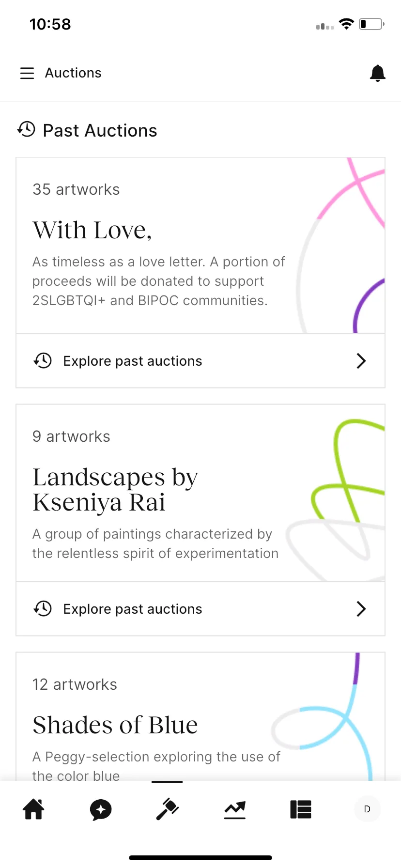
Task: Open the Landscapes by Kseniya Rai card
Action: (x=200, y=493)
